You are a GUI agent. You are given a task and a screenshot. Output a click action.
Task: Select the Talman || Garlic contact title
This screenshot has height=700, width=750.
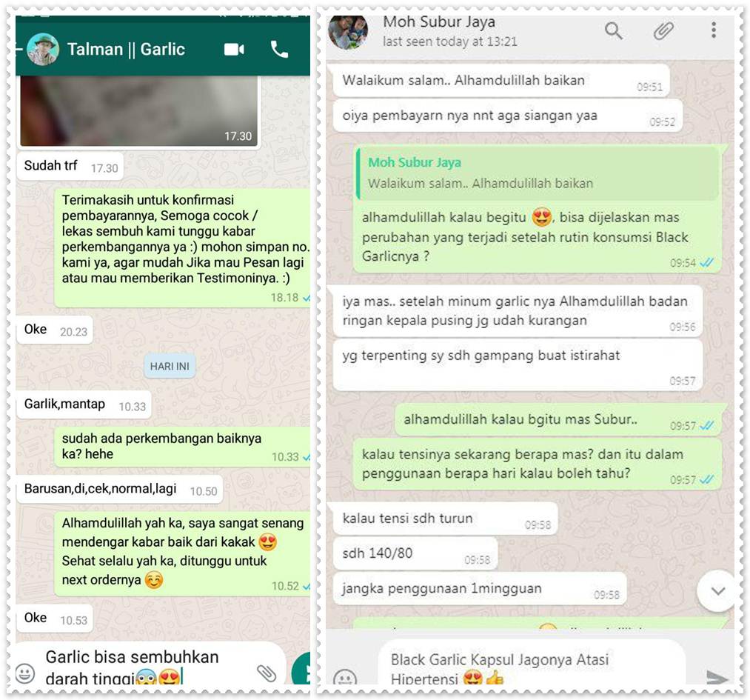coord(126,50)
